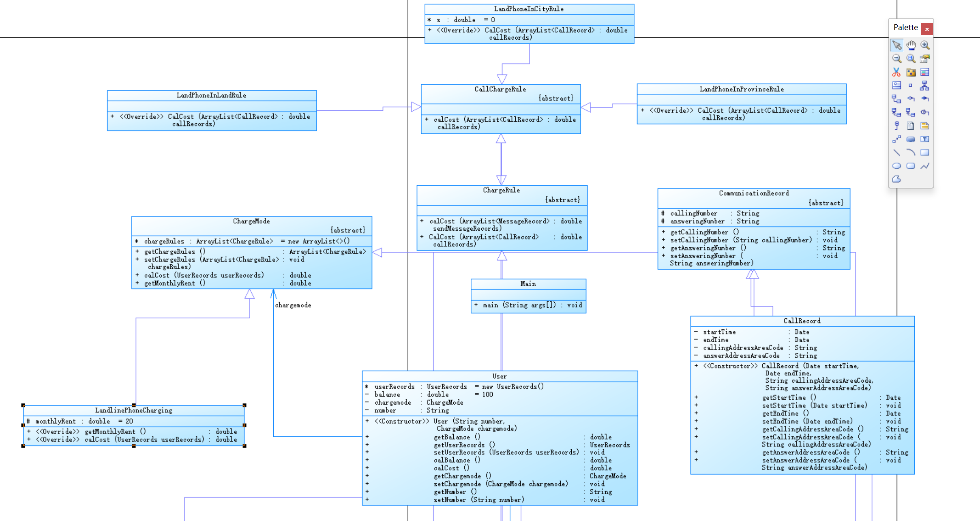Click the Zoom In magnifier tool

(924, 45)
